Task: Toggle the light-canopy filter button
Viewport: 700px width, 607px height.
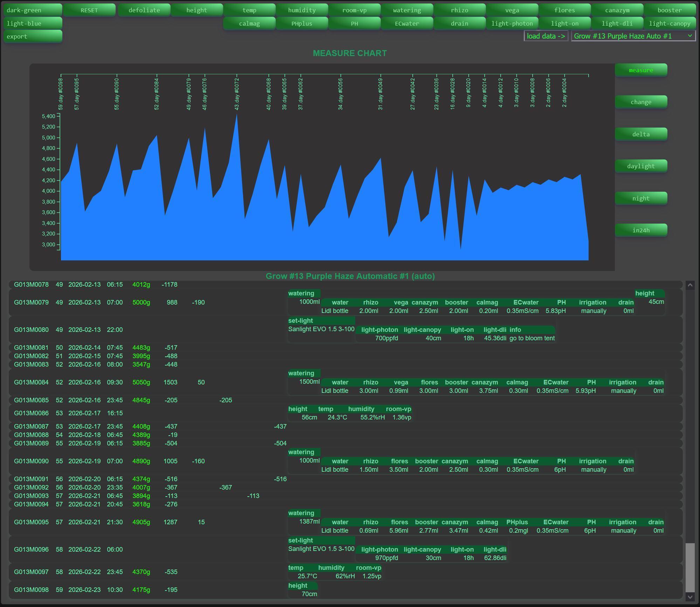Action: point(670,23)
